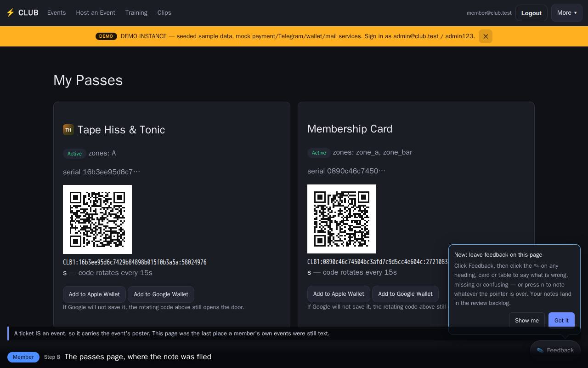Viewport: 588px width, 368px height.
Task: Click Active badge on Tape Hiss & Tonic
Action: click(74, 154)
